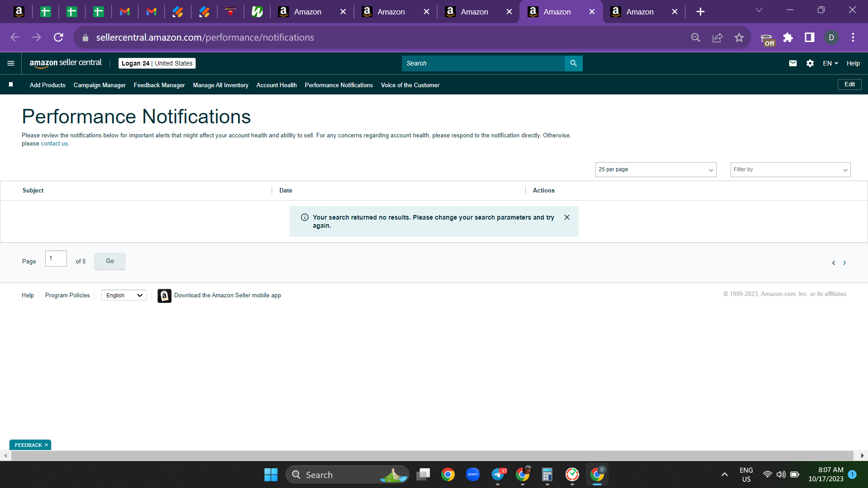Open the buyer messages envelope icon

point(793,63)
